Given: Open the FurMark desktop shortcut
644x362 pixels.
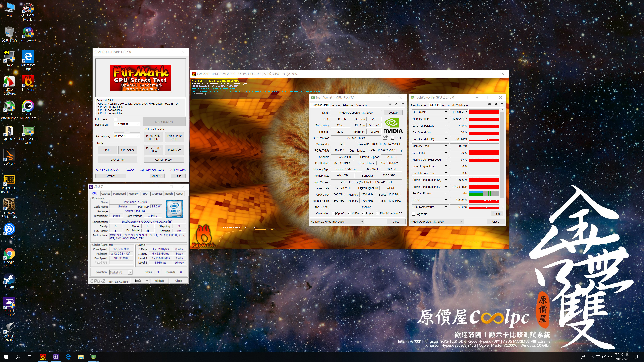Looking at the screenshot, I should pyautogui.click(x=28, y=83).
